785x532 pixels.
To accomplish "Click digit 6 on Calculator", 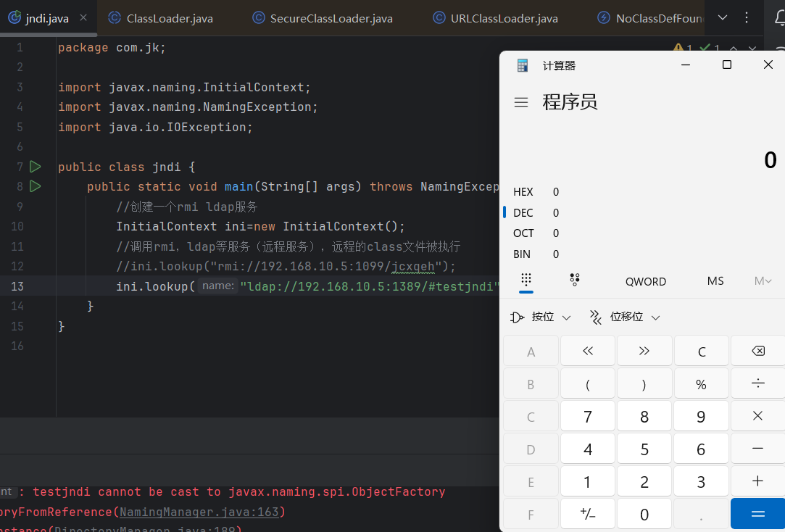I will (x=702, y=449).
